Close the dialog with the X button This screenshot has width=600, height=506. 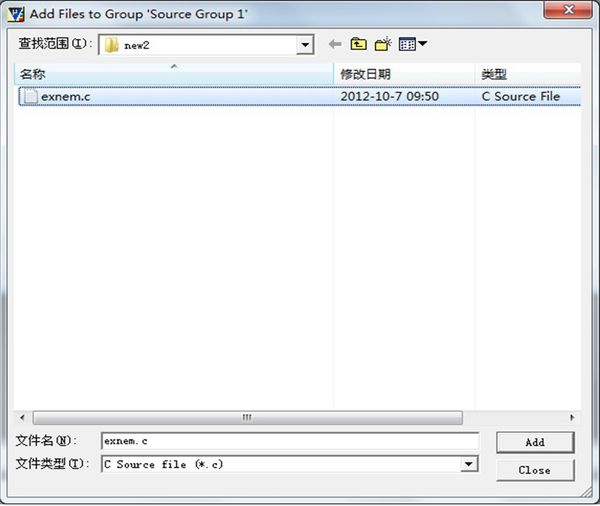coord(568,10)
